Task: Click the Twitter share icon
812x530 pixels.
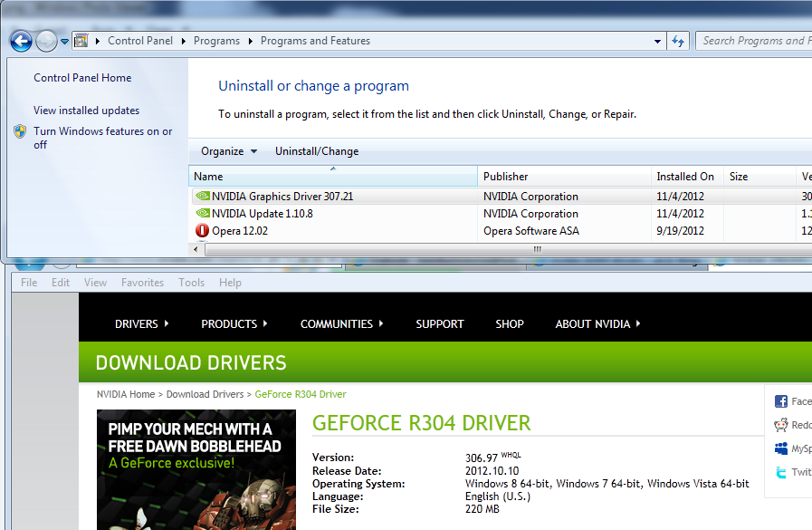Action: [x=781, y=472]
